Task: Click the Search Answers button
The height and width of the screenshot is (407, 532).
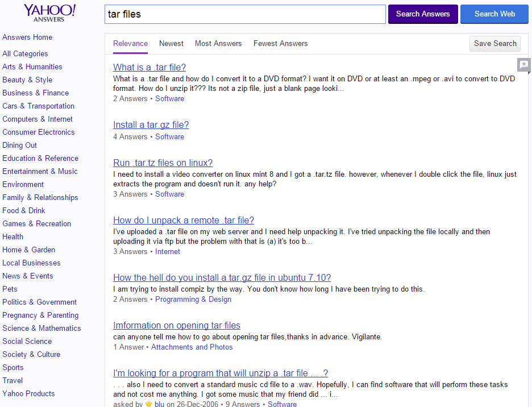Action: (422, 14)
